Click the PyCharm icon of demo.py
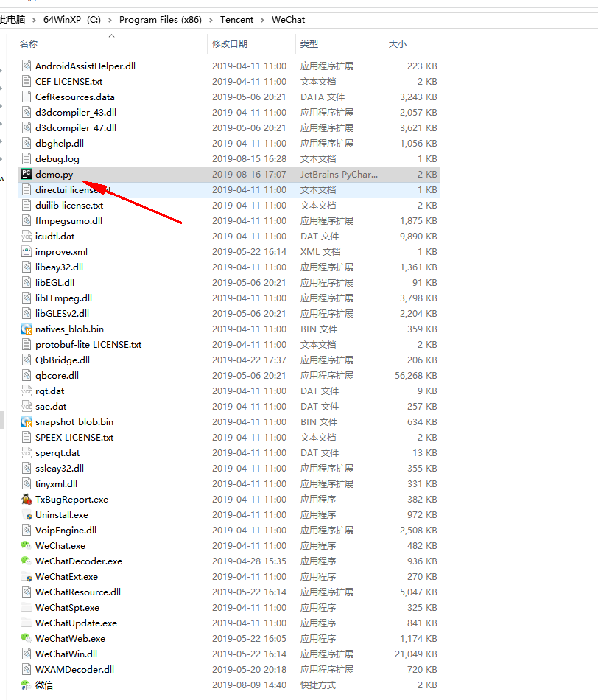The image size is (598, 700). point(27,174)
